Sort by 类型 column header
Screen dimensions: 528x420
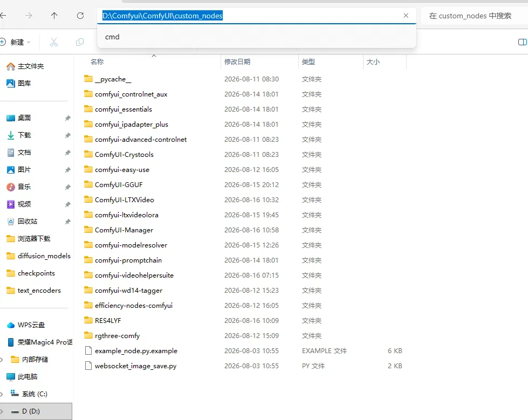click(308, 61)
